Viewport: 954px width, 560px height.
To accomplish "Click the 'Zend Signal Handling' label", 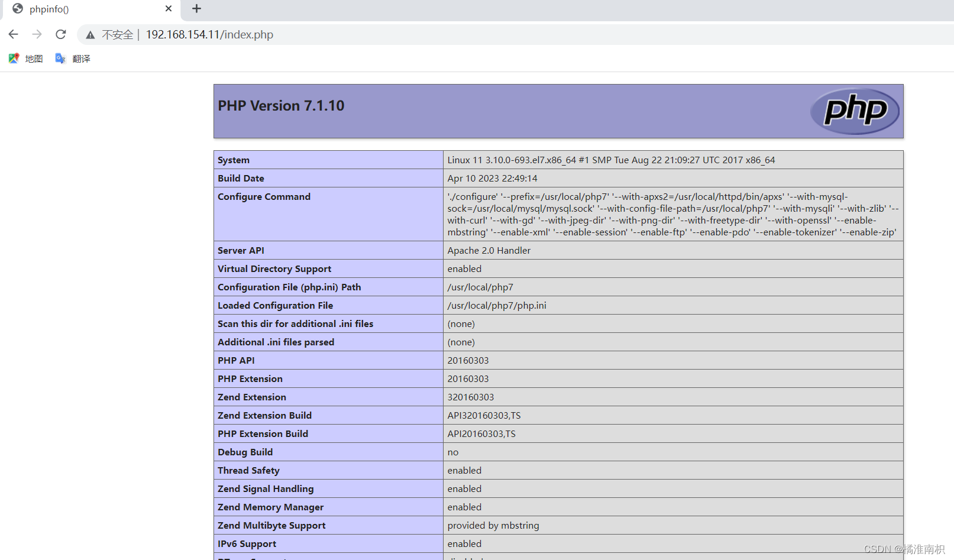I will [266, 489].
